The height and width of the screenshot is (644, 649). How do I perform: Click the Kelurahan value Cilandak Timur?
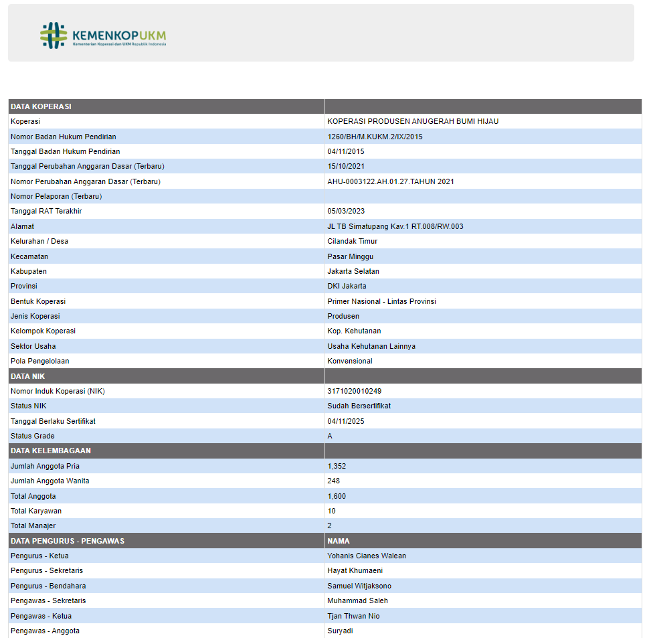[x=352, y=241]
